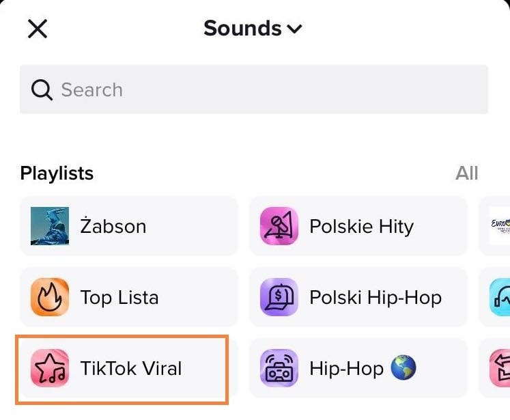Open the Polski Hip-Hop playlist label
Screen dimensions: 510x420
(376, 298)
